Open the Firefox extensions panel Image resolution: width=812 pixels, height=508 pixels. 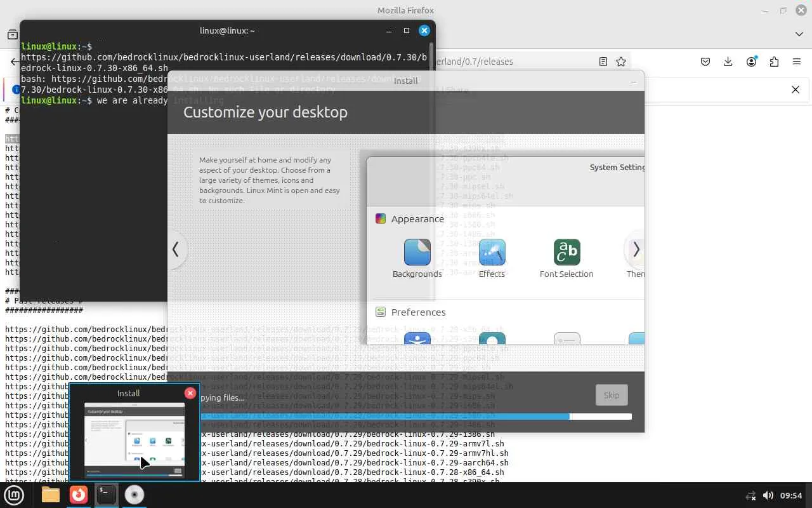[x=774, y=62]
